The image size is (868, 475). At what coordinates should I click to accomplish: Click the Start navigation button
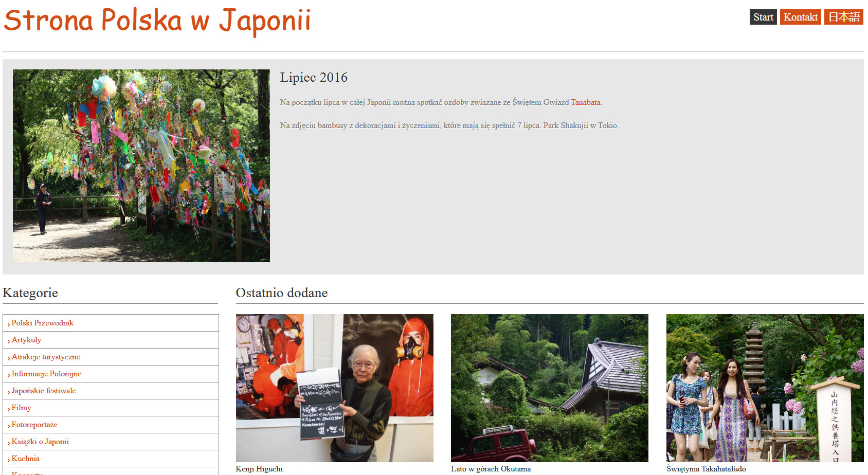click(763, 17)
